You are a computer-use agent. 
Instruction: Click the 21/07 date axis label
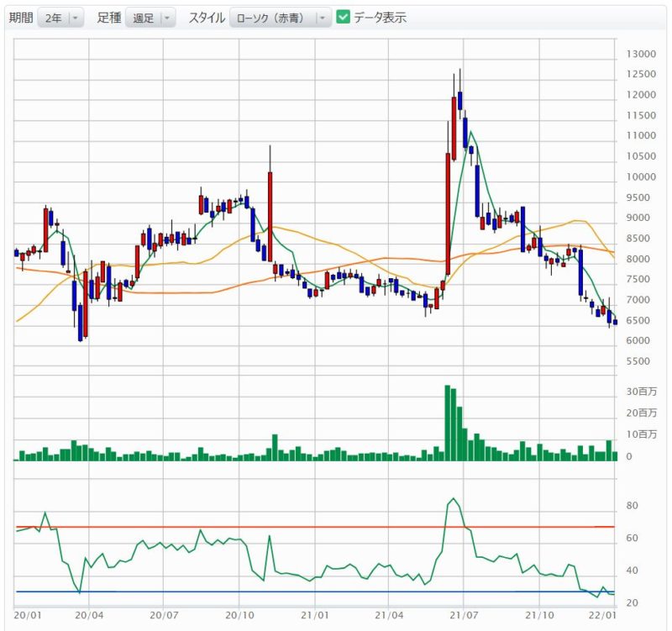point(464,616)
